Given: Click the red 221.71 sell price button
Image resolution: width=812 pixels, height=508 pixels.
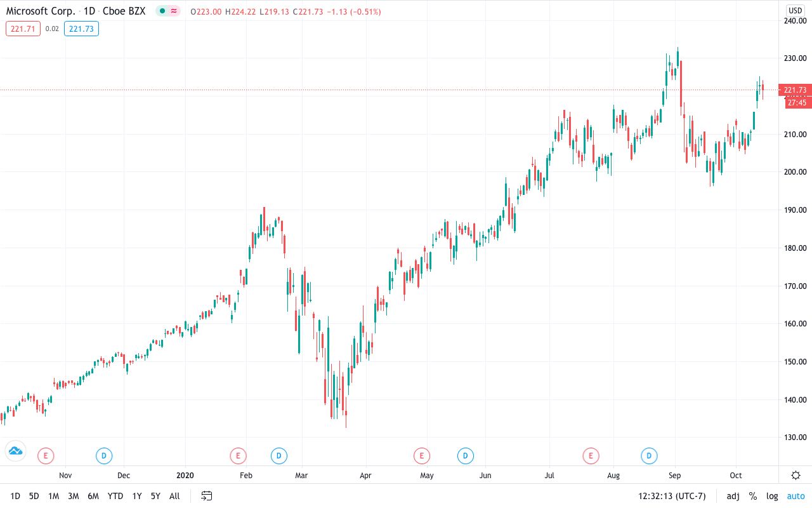Looking at the screenshot, I should (x=23, y=29).
